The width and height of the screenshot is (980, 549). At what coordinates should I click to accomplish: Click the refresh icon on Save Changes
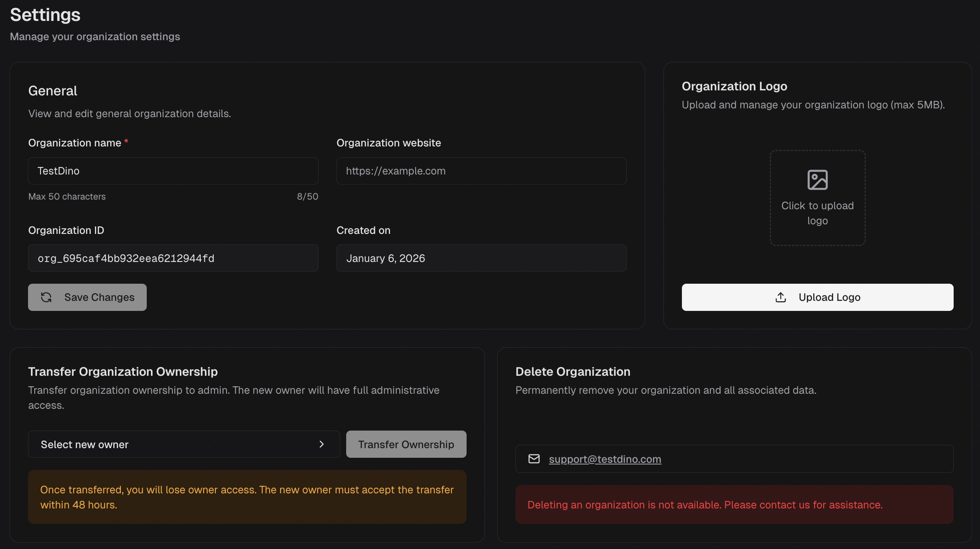46,298
